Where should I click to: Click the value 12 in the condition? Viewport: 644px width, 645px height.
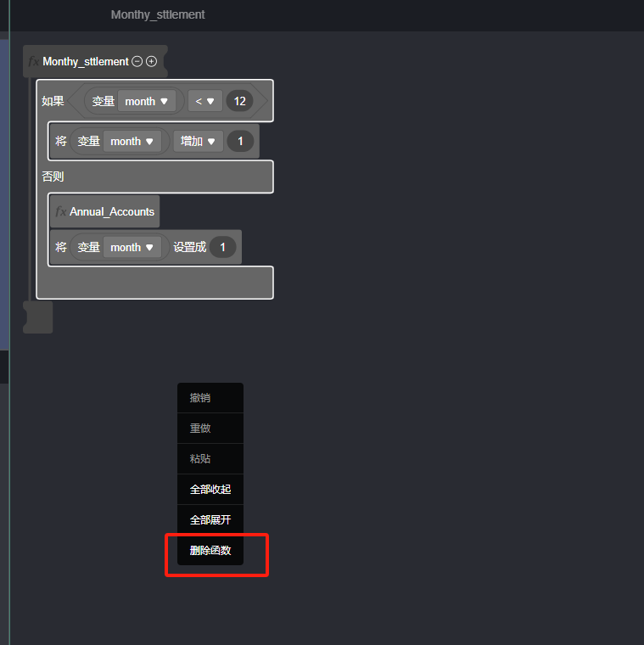pos(239,101)
